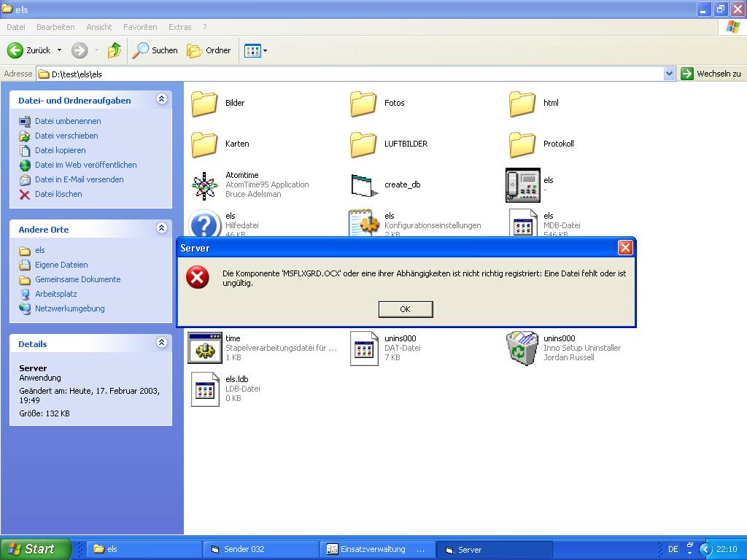
Task: Collapse the Datei- und Ordneraufgaben panel
Action: click(x=161, y=100)
